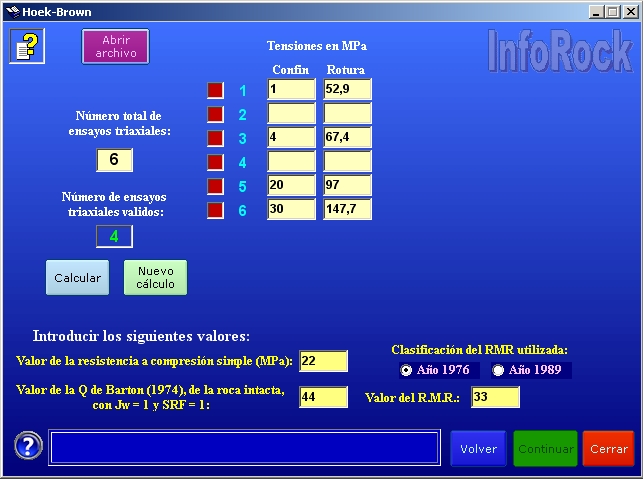Click the red Cerrar button
Image resolution: width=643 pixels, height=479 pixels.
[608, 449]
